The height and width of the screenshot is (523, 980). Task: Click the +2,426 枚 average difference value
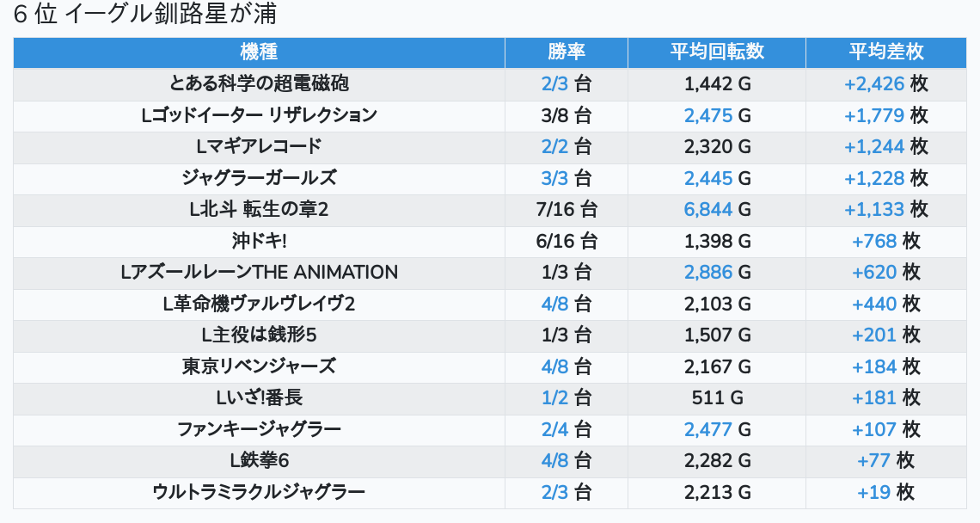(x=885, y=83)
